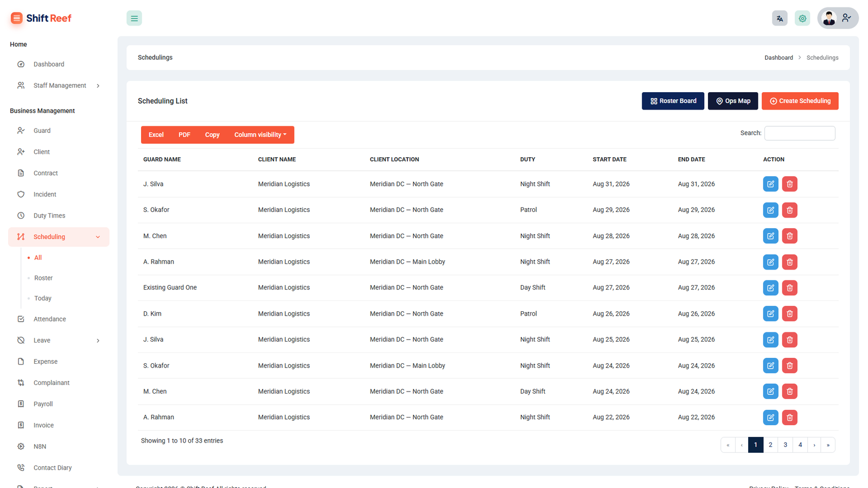Delete the D. Kim Aug 26 scheduling
This screenshot has height=488, width=868.
[790, 313]
